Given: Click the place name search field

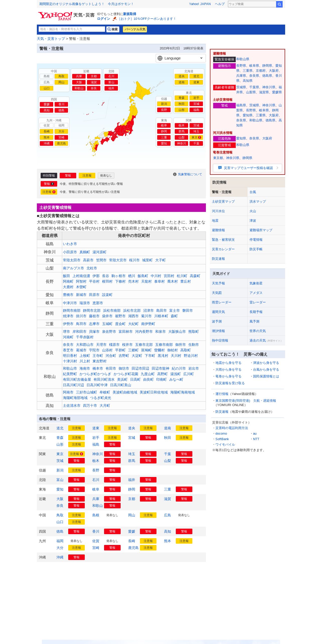Looking at the screenshot, I should (x=72, y=29).
